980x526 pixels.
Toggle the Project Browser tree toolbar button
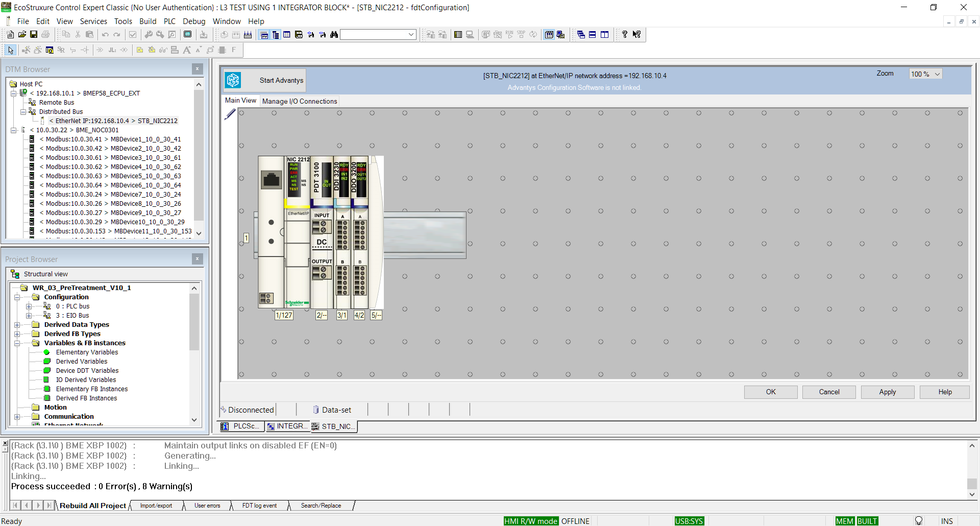click(276, 35)
